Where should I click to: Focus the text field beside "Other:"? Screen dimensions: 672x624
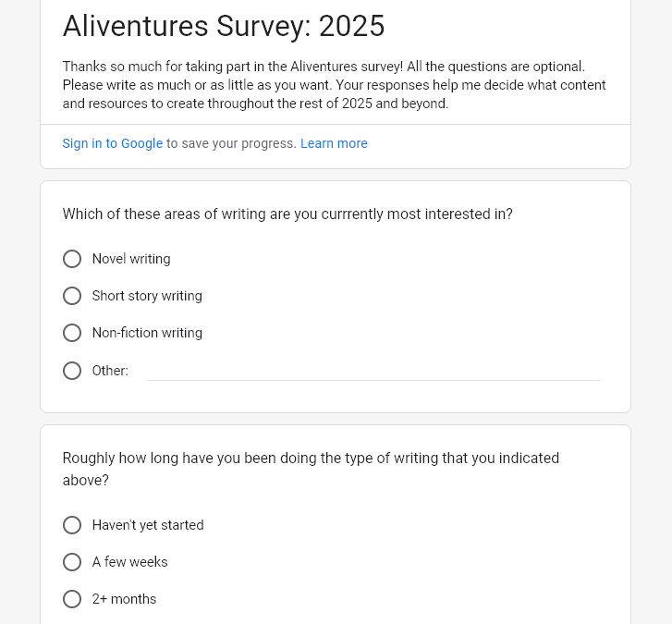point(373,370)
